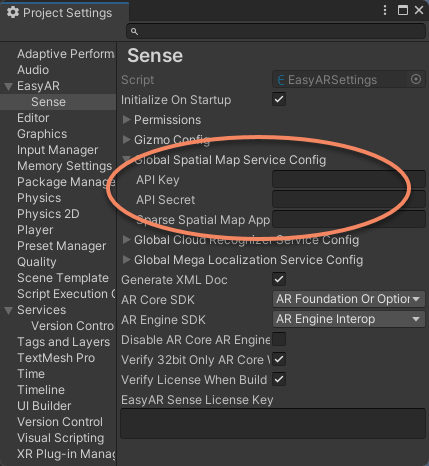Open the Player settings category
The image size is (429, 466).
[35, 230]
